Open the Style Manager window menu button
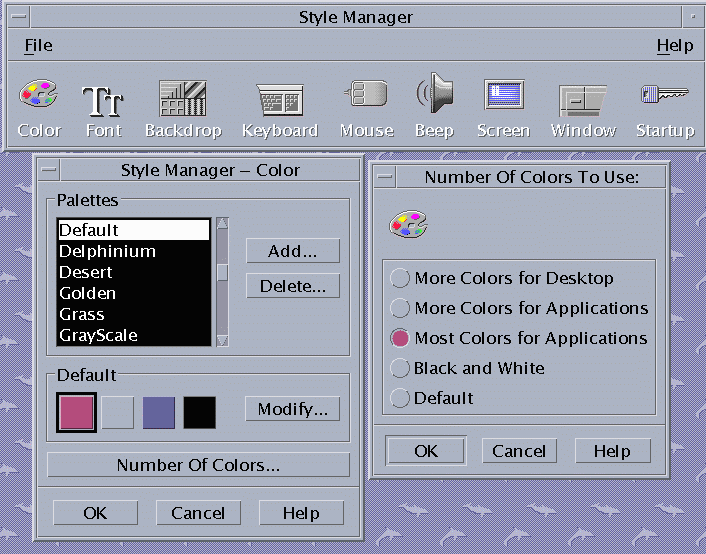Image resolution: width=706 pixels, height=554 pixels. pos(19,17)
